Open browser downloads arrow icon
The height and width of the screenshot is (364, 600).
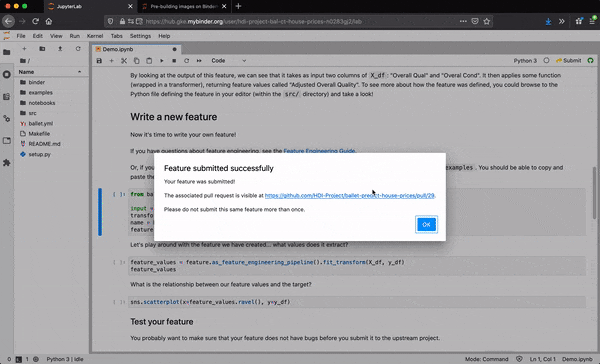coord(548,21)
